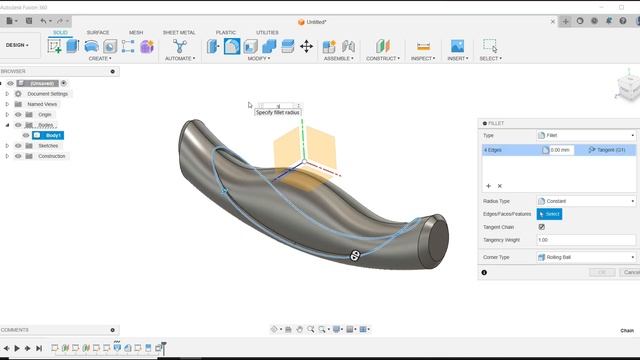Select the Combine tool icon
Screen dimensions: 640x360
coord(269,46)
